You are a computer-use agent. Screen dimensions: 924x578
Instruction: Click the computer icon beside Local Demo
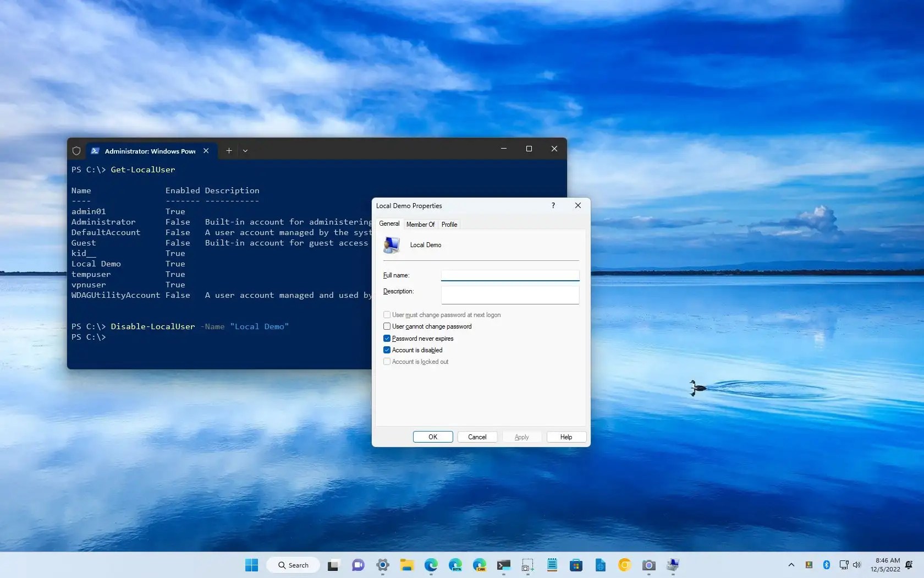(391, 246)
